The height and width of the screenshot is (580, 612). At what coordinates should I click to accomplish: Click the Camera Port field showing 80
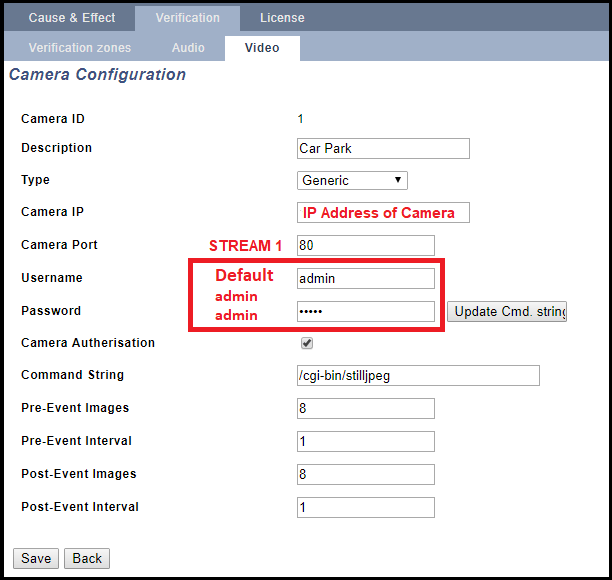coord(365,245)
